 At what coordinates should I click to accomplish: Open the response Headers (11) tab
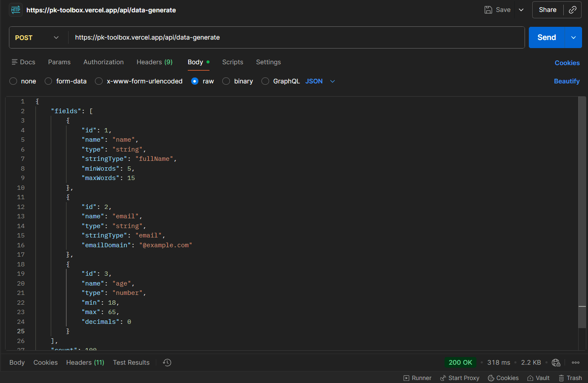click(85, 363)
